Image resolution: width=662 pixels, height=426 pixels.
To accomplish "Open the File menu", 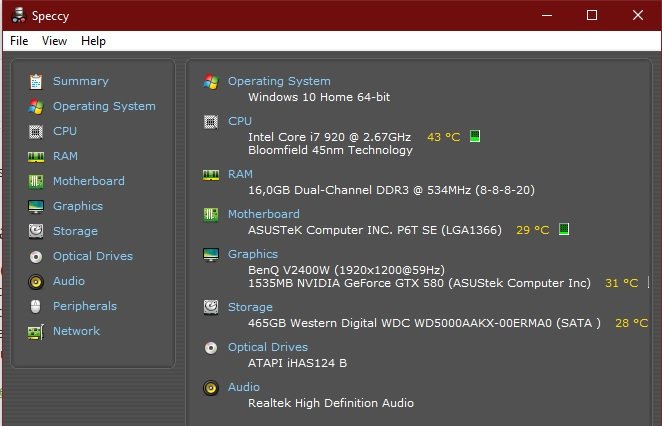I will 19,41.
